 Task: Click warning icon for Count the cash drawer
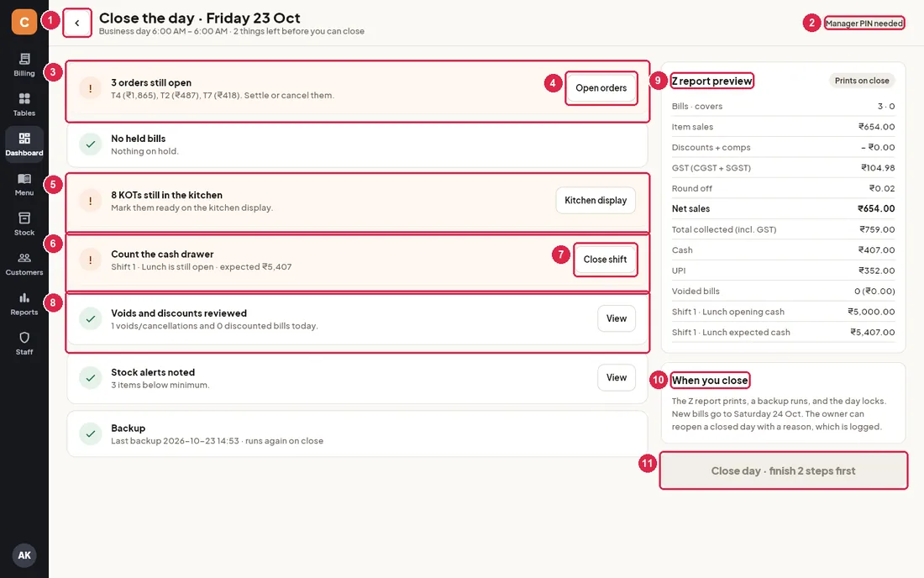click(90, 260)
